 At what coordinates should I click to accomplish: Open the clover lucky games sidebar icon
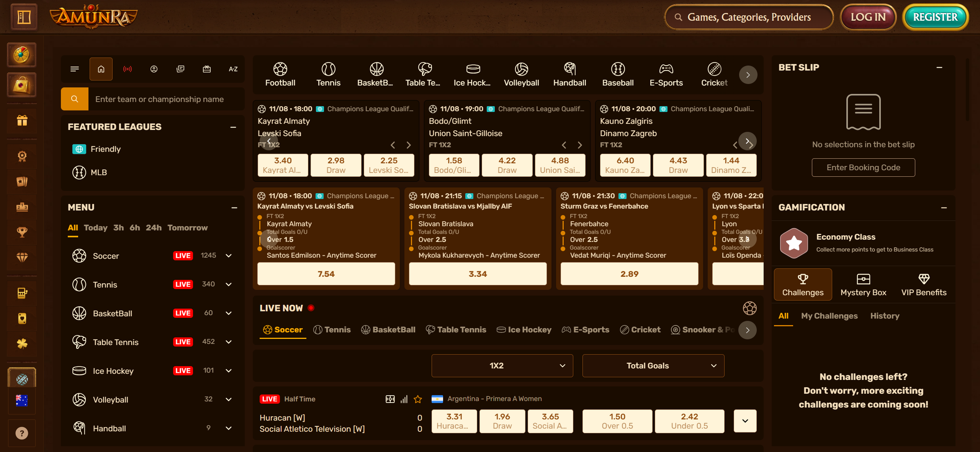coord(22,344)
